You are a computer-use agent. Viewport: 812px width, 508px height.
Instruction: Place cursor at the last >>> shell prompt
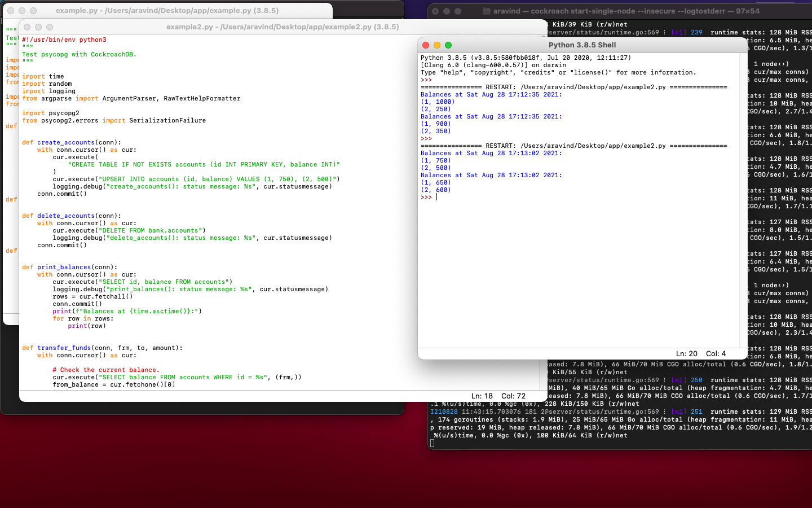point(436,197)
